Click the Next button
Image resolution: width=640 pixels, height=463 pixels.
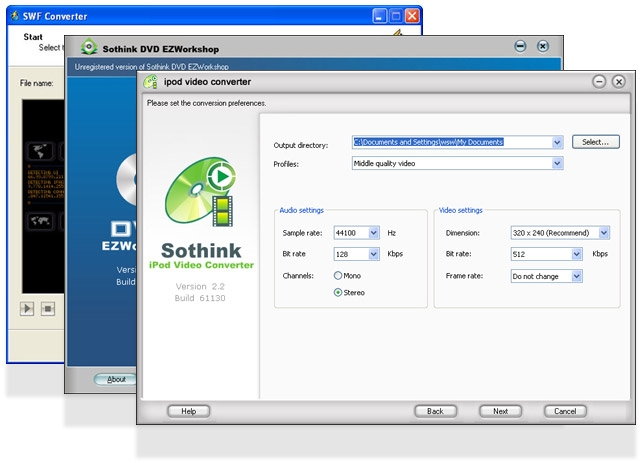pos(500,411)
